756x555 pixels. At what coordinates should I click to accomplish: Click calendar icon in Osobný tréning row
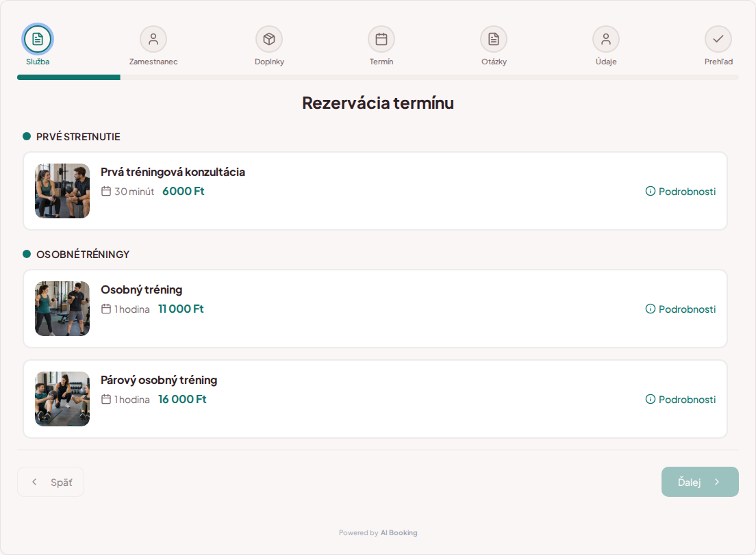coord(106,309)
